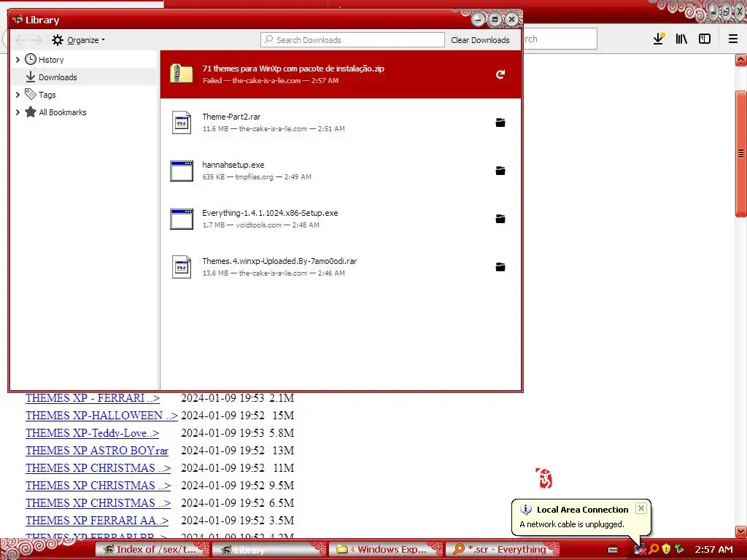Switch to Index of /sex/t... taskbar button
Viewport: 747px width, 560px height.
[x=152, y=550]
